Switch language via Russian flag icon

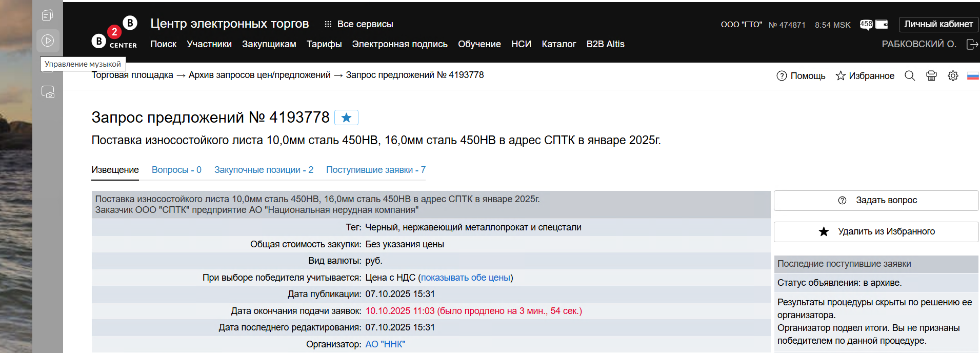[x=973, y=76]
